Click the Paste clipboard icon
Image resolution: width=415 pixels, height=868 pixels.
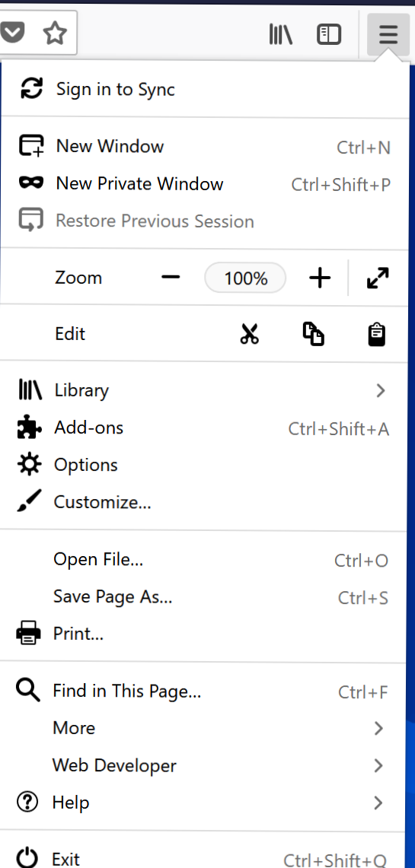click(x=377, y=335)
